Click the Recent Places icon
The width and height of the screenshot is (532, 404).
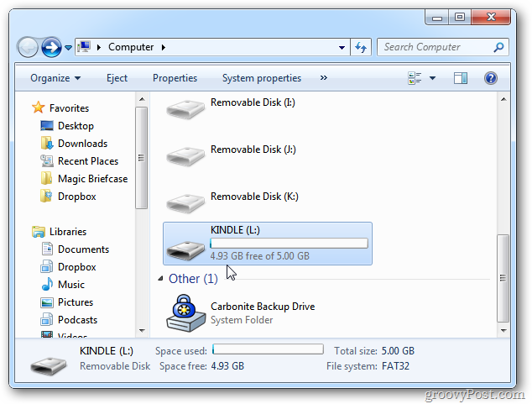click(x=47, y=160)
